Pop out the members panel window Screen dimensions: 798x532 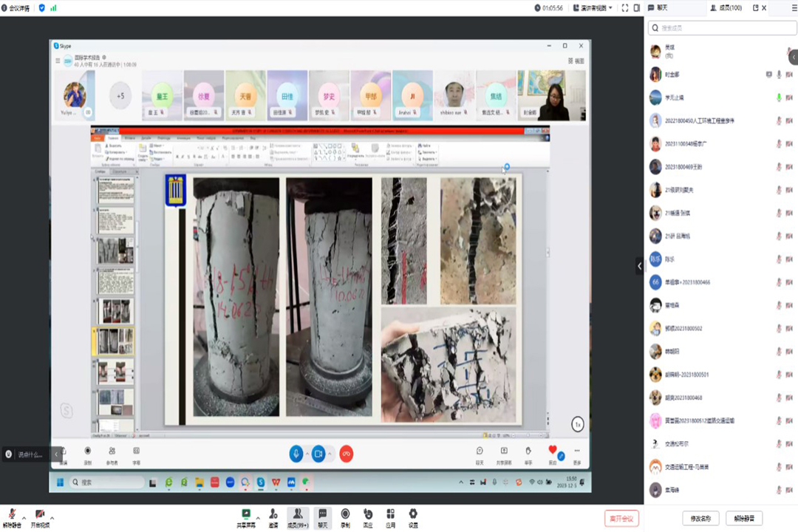[756, 7]
